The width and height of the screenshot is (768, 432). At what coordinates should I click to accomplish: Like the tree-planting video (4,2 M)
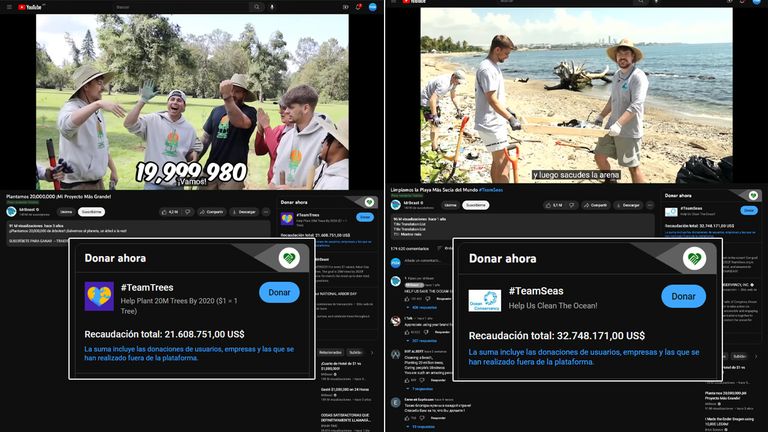(170, 212)
